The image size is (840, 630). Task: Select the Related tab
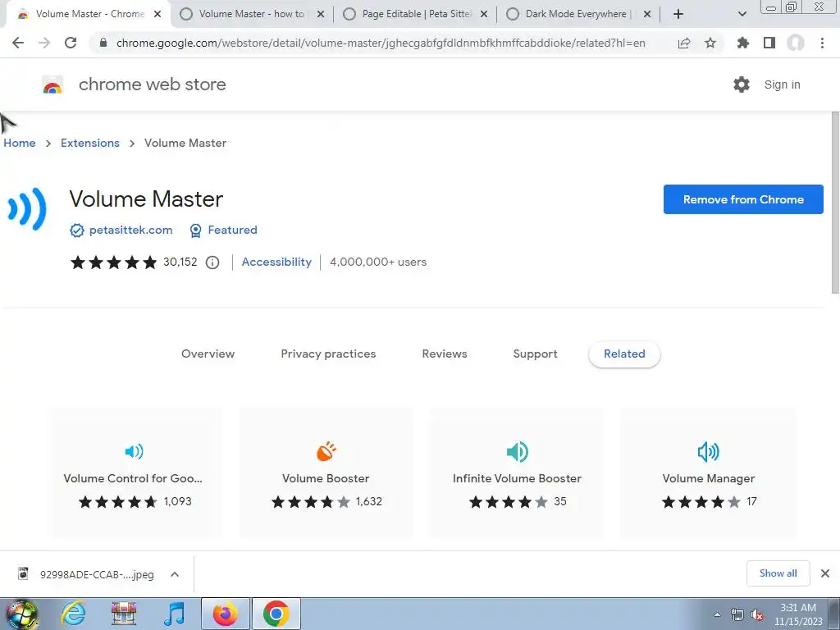tap(624, 354)
